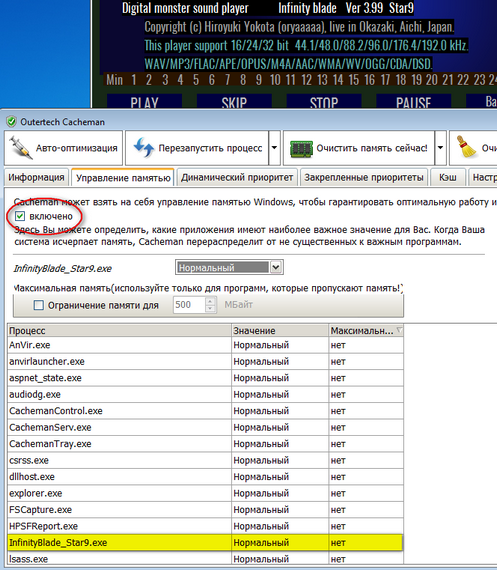Select the lsass.exe process row

pos(205,559)
